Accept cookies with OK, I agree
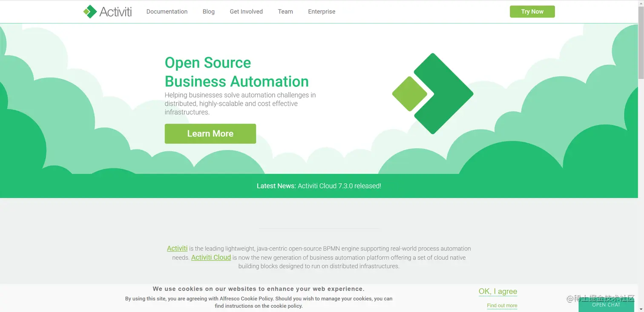 (x=498, y=292)
